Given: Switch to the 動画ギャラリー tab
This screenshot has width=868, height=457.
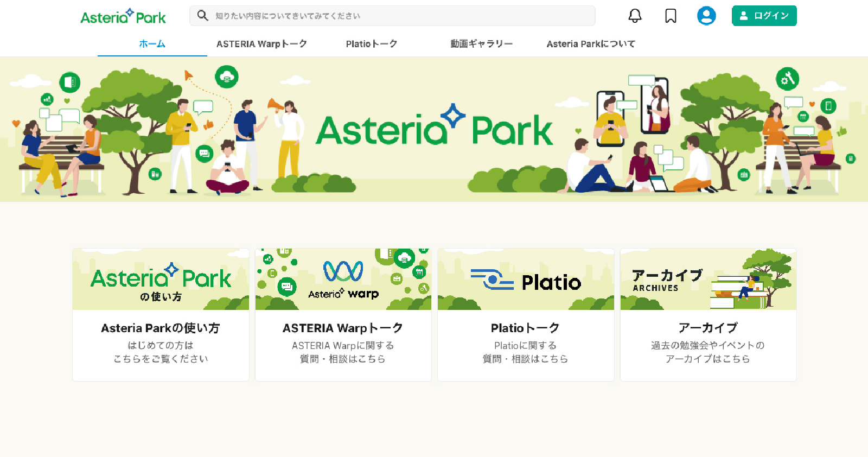Looking at the screenshot, I should point(481,44).
